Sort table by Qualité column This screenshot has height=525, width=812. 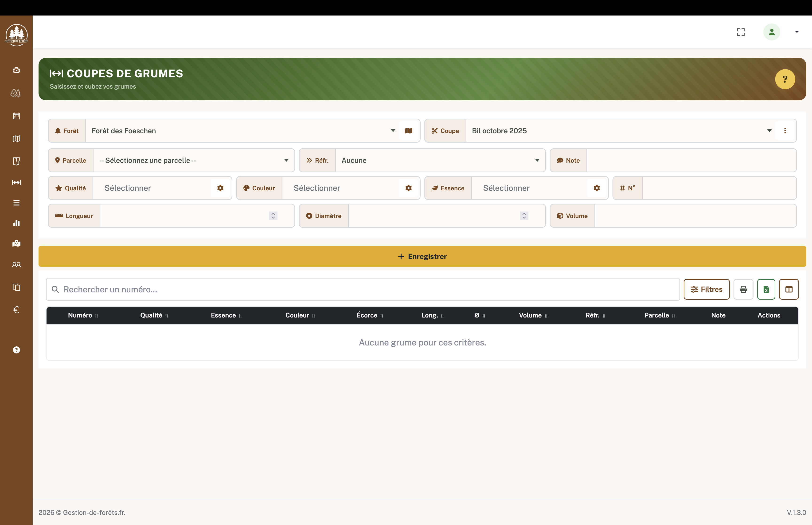point(154,315)
